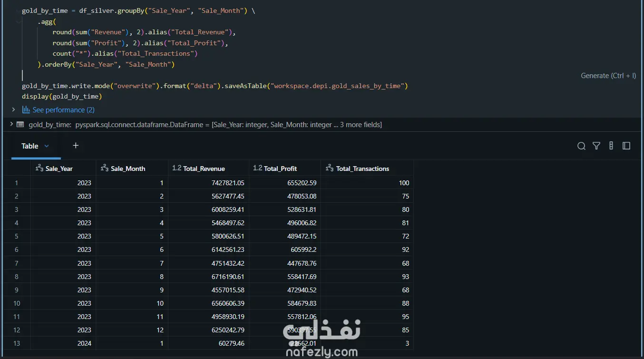Screen dimensions: 644x359
Task: Click row number 13 in the table
Action: (17, 343)
